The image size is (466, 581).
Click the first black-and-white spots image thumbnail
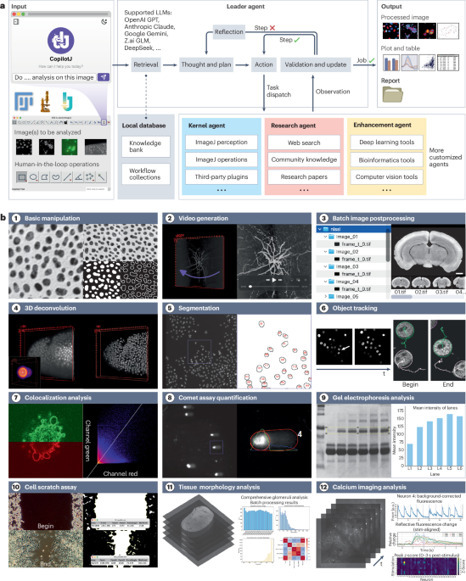(24, 147)
